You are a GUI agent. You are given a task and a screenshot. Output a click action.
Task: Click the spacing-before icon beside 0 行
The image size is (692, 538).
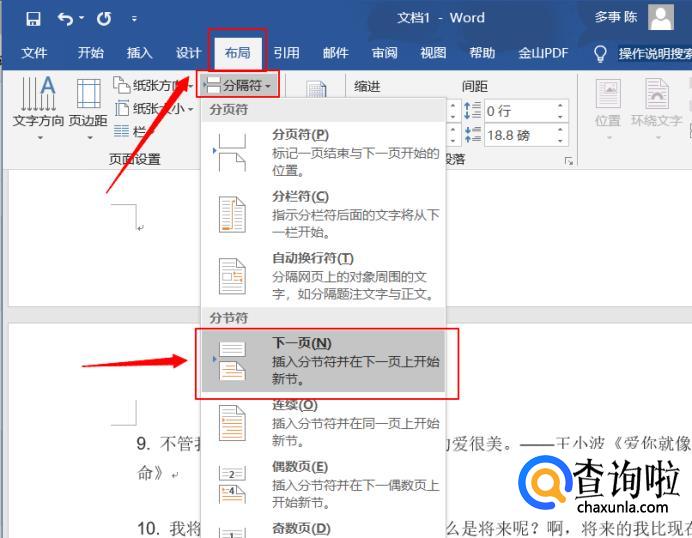point(472,110)
